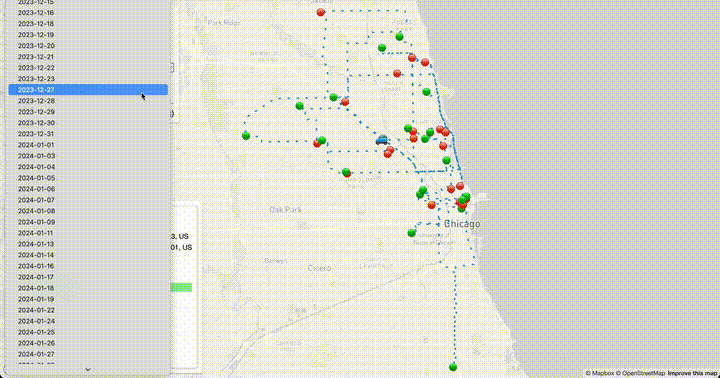Viewport: 720px width, 378px height.
Task: Select 2024-01-25 date entry
Action: tap(88, 332)
